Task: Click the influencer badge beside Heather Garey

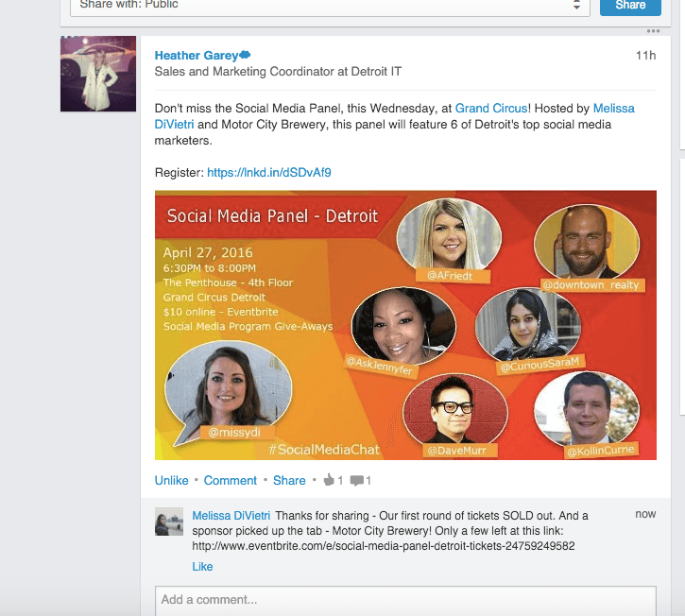Action: pos(245,56)
